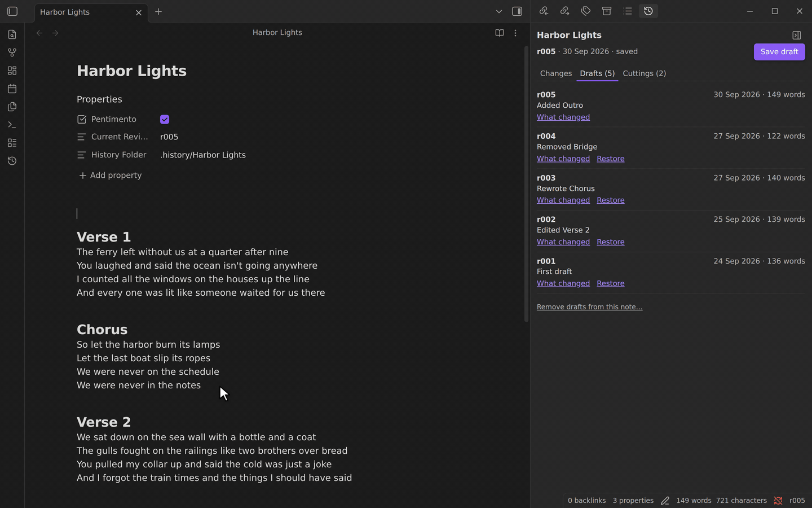Show outgoing links panel icon

coord(564,11)
